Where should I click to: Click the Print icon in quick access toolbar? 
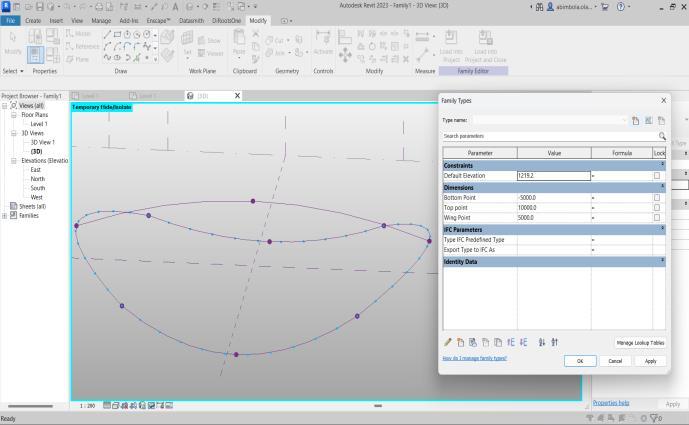pos(99,7)
